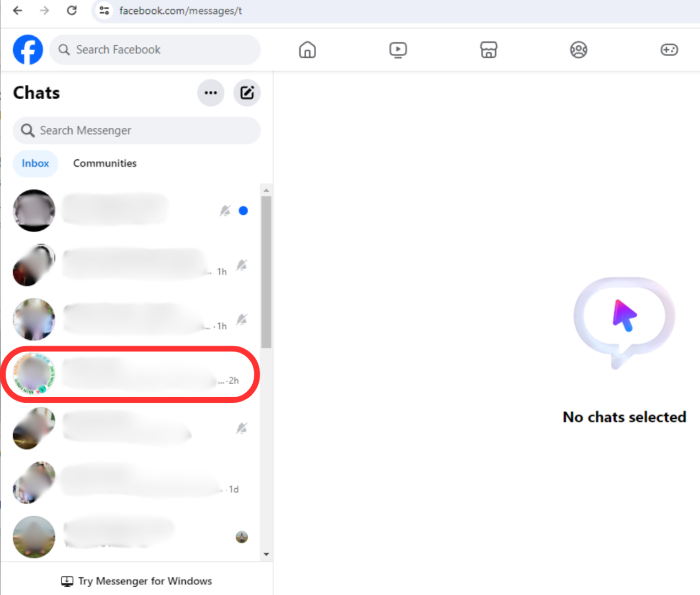Open the Gaming icon
The width and height of the screenshot is (700, 595).
[x=669, y=50]
